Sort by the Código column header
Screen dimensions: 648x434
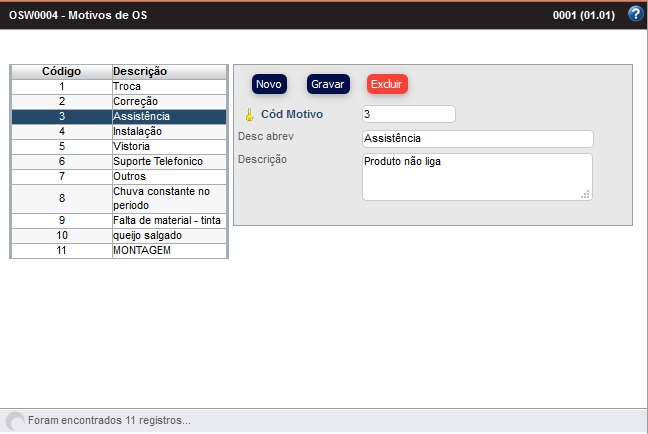[x=61, y=72]
